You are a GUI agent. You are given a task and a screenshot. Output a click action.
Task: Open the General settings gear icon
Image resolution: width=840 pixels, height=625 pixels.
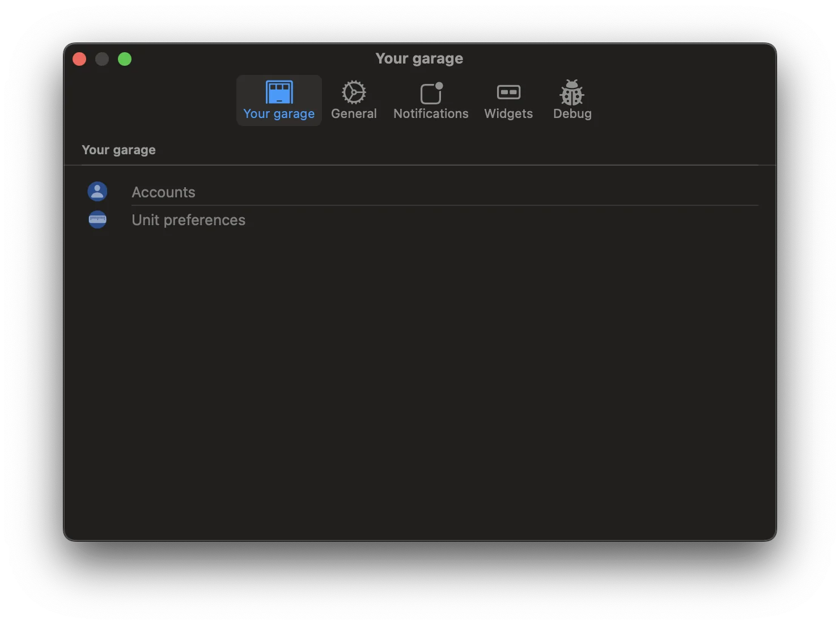click(x=354, y=92)
